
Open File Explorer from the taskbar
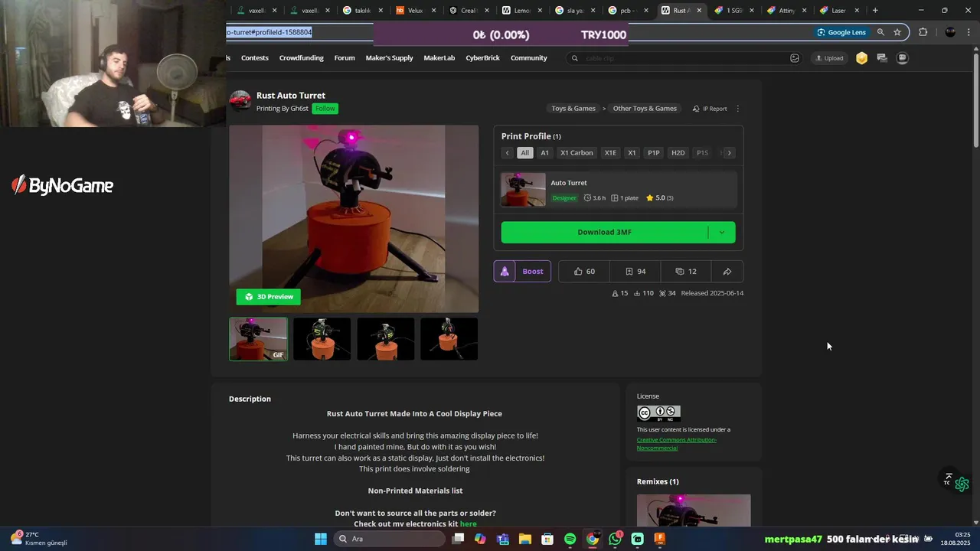point(525,539)
